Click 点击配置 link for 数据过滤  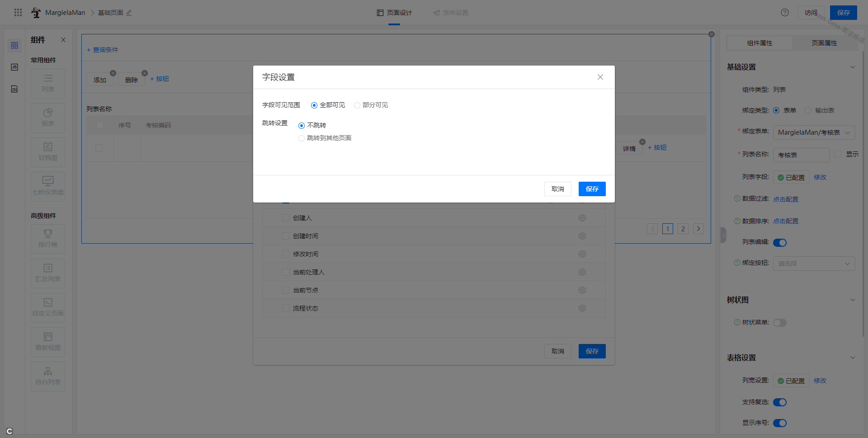pos(786,199)
